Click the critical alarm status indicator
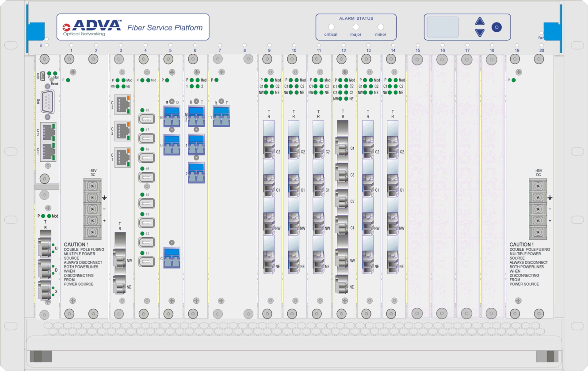 click(x=331, y=27)
